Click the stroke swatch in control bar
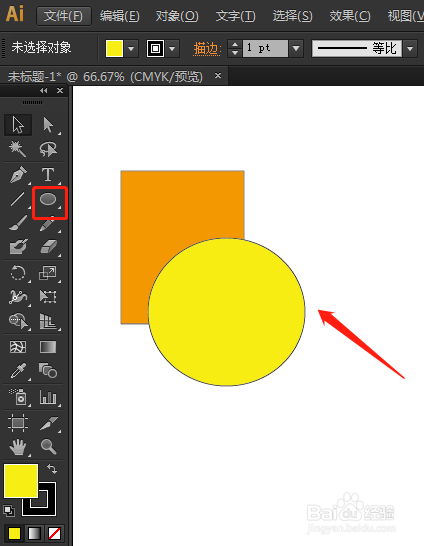Viewport: 424px width, 546px height. pos(155,48)
